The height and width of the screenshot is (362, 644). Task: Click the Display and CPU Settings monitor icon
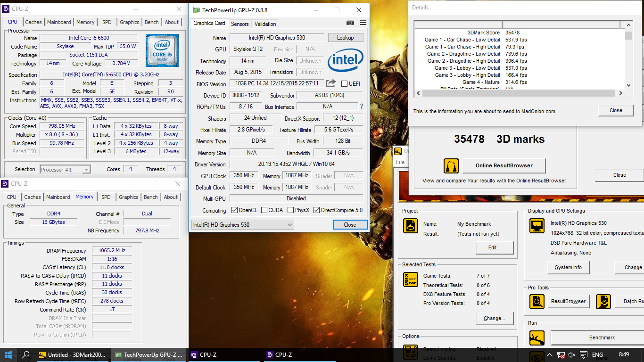pyautogui.click(x=537, y=226)
